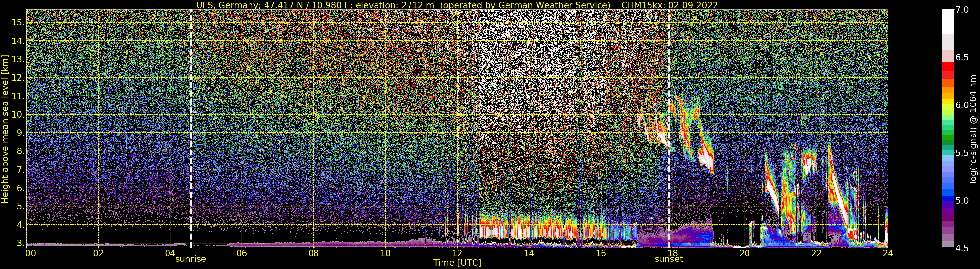
Task: Click the 00 tick on the time axis
Action: pyautogui.click(x=30, y=253)
